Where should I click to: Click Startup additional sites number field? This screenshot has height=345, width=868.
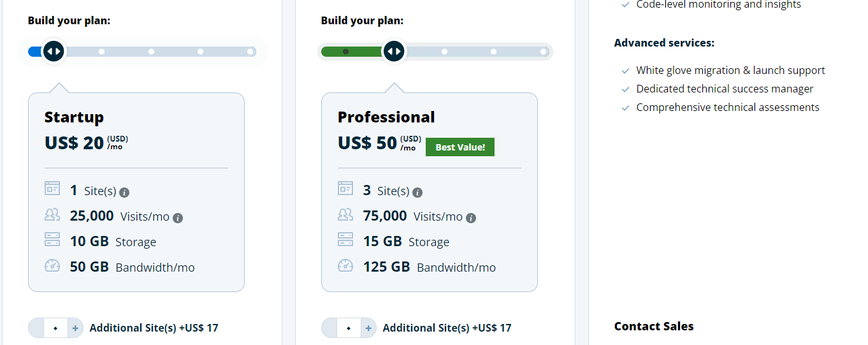(x=55, y=328)
